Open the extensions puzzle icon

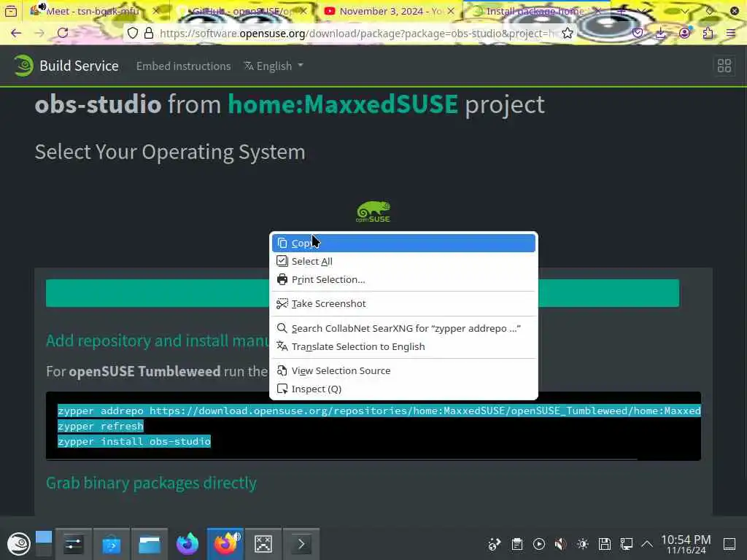pos(708,33)
